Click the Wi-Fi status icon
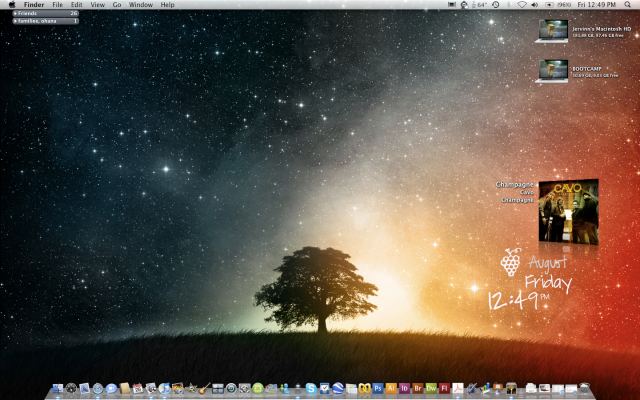Image resolution: width=640 pixels, height=400 pixels. point(522,5)
